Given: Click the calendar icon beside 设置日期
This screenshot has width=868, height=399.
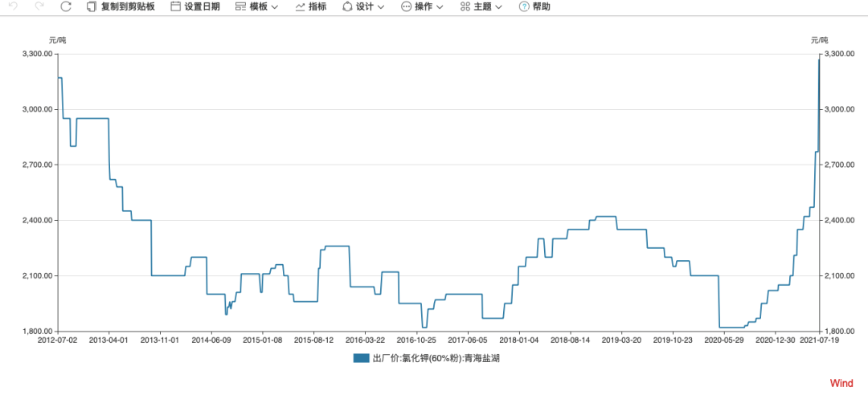Looking at the screenshot, I should point(175,6).
